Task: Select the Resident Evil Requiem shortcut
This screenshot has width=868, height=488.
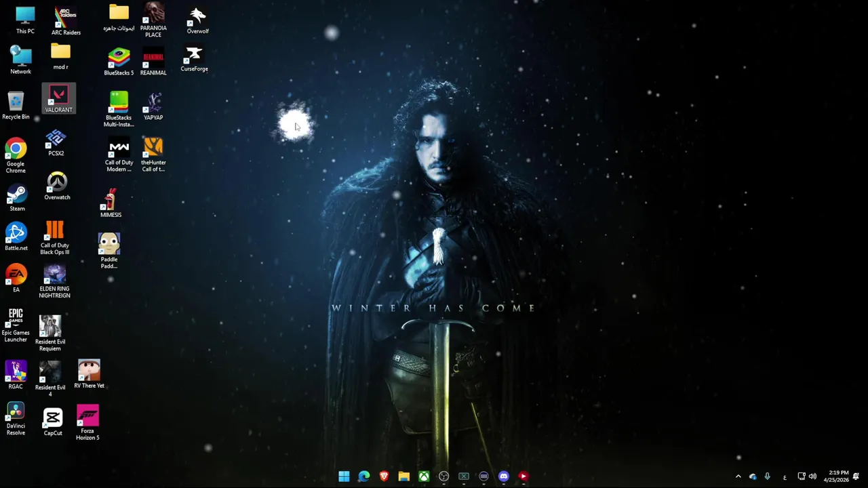Action: 50,333
